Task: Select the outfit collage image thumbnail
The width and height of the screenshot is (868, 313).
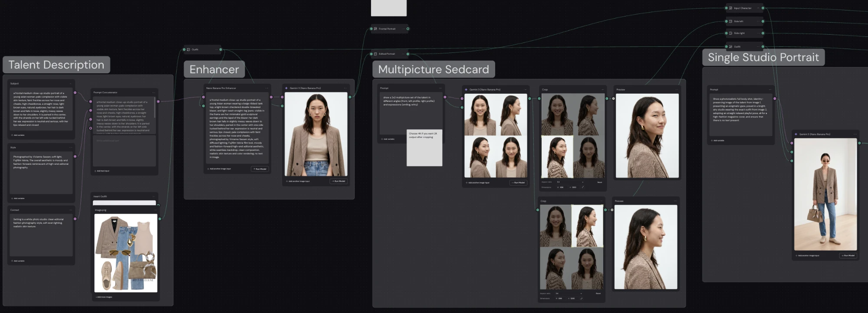Action: tap(126, 253)
